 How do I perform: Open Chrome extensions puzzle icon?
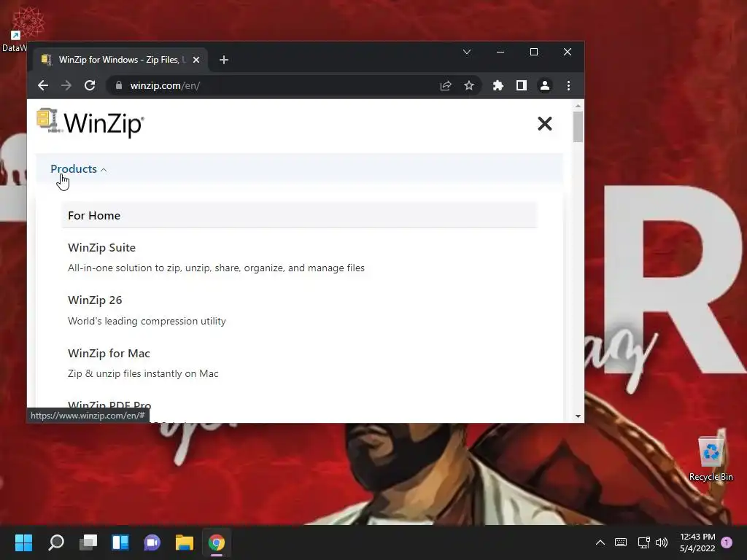click(x=498, y=86)
